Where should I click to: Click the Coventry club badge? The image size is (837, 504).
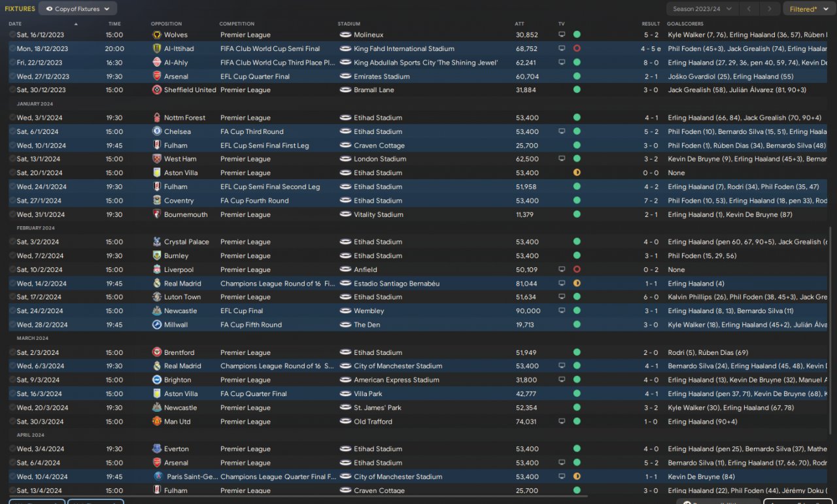157,201
